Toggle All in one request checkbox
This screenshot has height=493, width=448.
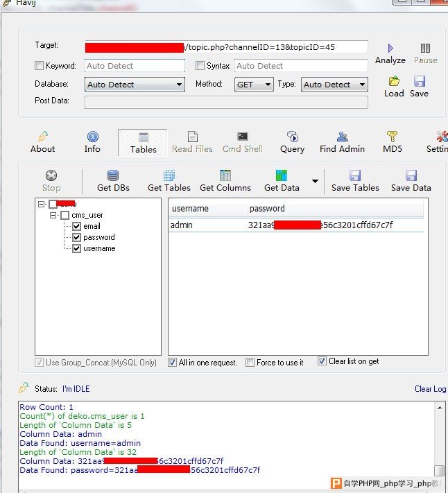[x=172, y=363]
